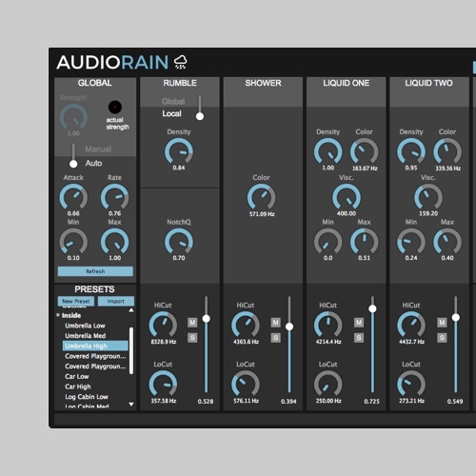Click the rain cloud logo icon
The width and height of the screenshot is (476, 476).
[181, 62]
